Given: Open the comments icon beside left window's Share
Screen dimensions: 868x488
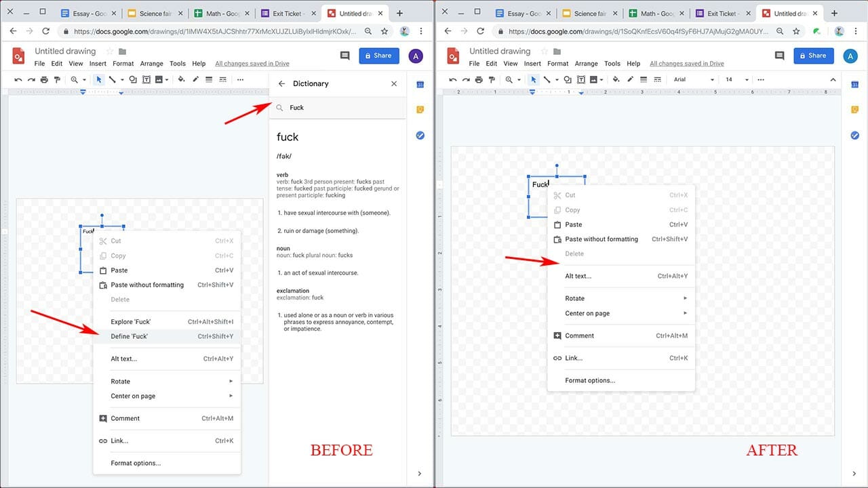Looking at the screenshot, I should (344, 56).
